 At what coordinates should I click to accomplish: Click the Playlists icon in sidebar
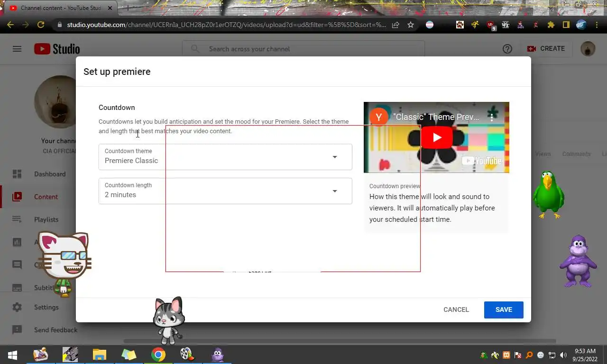click(x=17, y=219)
